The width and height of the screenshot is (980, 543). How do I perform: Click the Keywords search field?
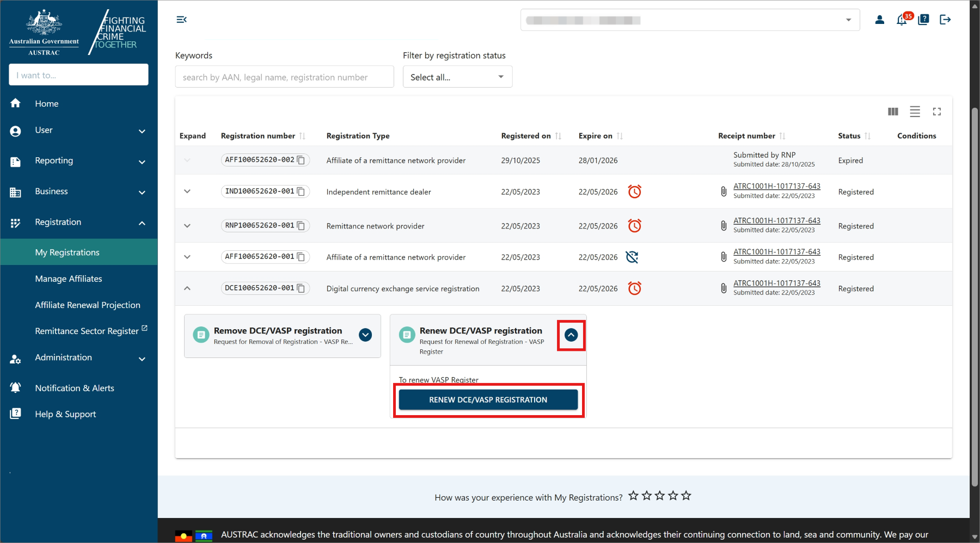(x=284, y=77)
